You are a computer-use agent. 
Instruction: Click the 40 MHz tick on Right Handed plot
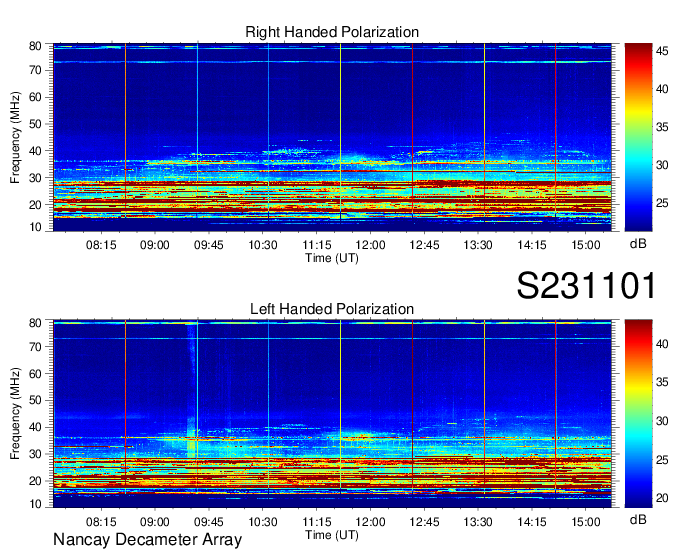[x=35, y=151]
